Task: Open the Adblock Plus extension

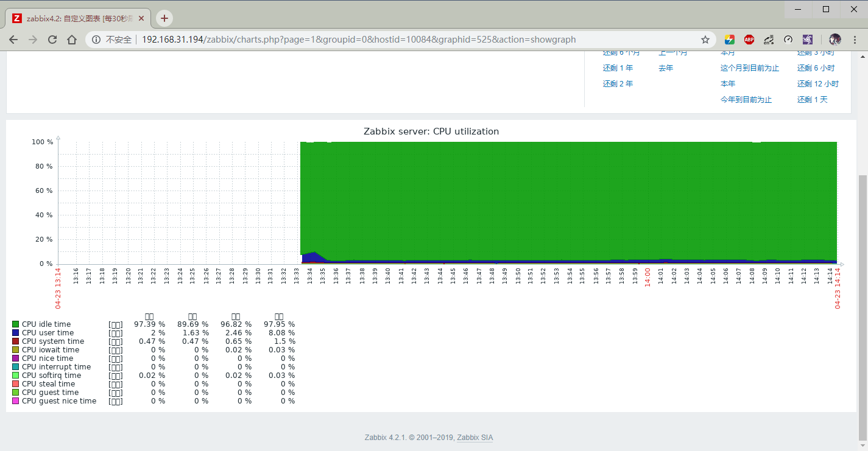Action: [749, 40]
